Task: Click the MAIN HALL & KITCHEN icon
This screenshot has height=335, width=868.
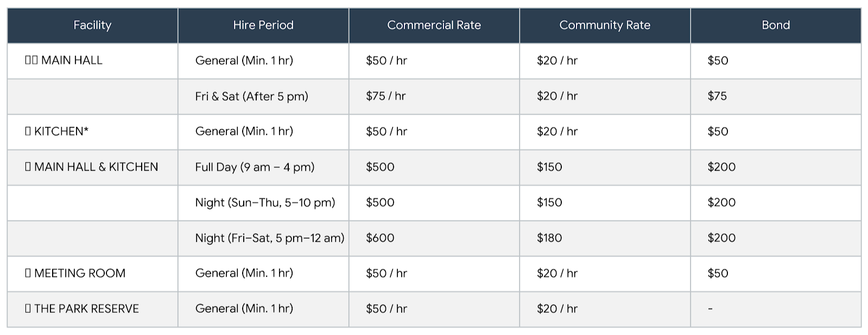Action: coord(28,167)
